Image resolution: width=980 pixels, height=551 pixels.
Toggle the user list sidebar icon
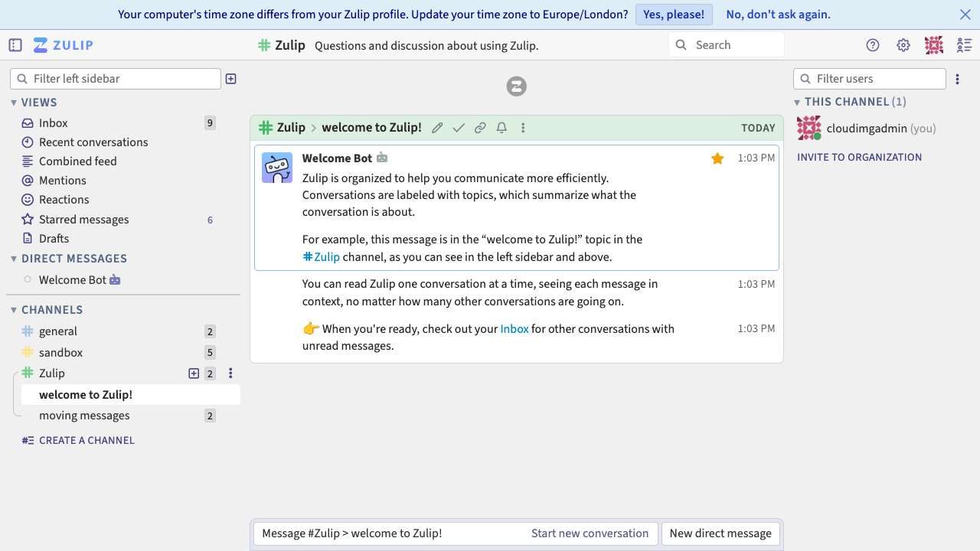tap(965, 45)
